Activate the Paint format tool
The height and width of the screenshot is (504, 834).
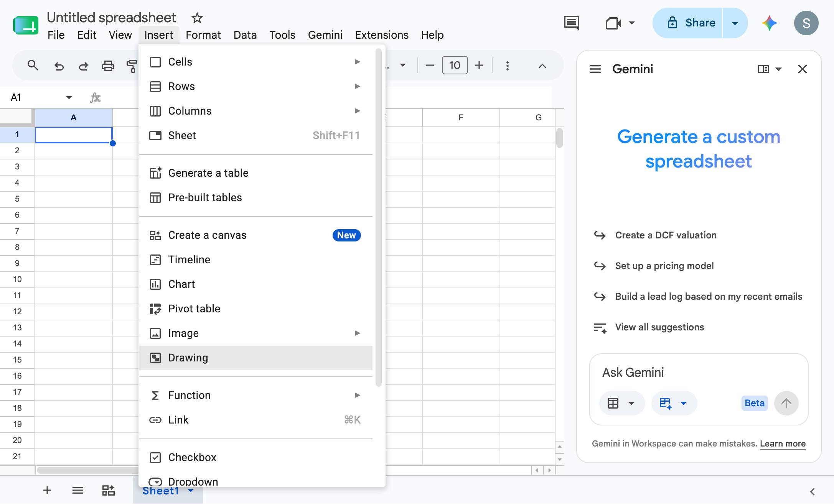click(x=132, y=66)
